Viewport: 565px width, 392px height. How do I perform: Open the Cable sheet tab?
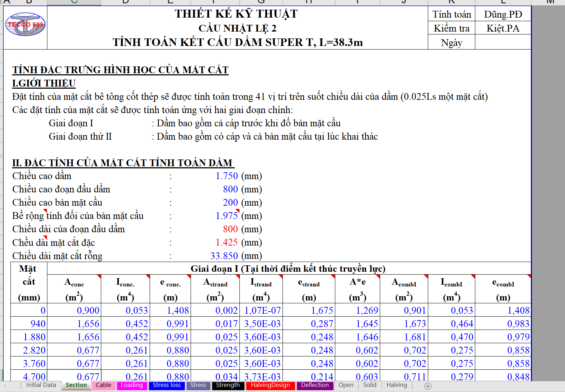pyautogui.click(x=103, y=385)
